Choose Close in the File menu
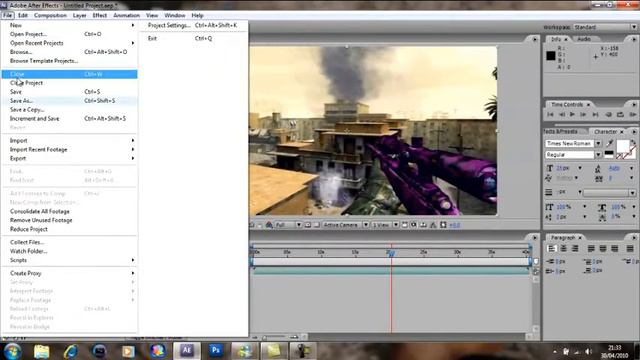 click(69, 74)
